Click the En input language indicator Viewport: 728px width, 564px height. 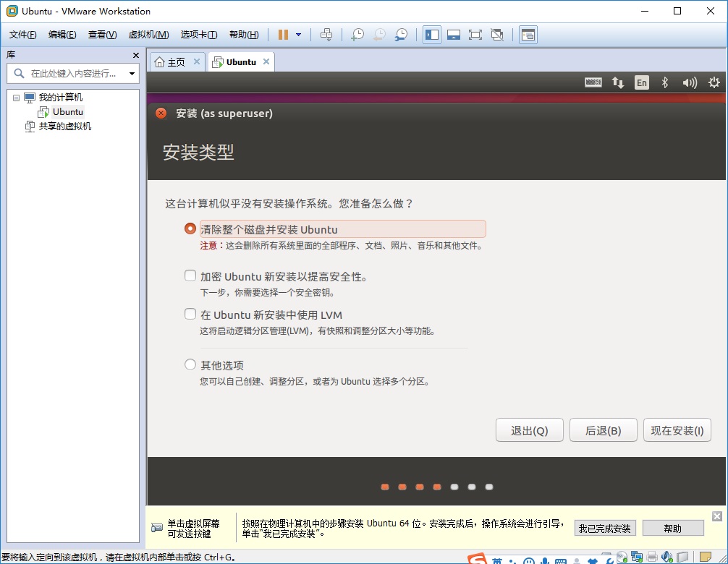click(x=642, y=82)
